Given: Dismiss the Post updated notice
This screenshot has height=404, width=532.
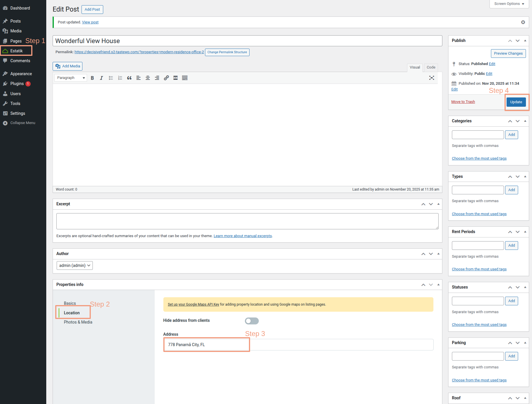Looking at the screenshot, I should [x=523, y=22].
